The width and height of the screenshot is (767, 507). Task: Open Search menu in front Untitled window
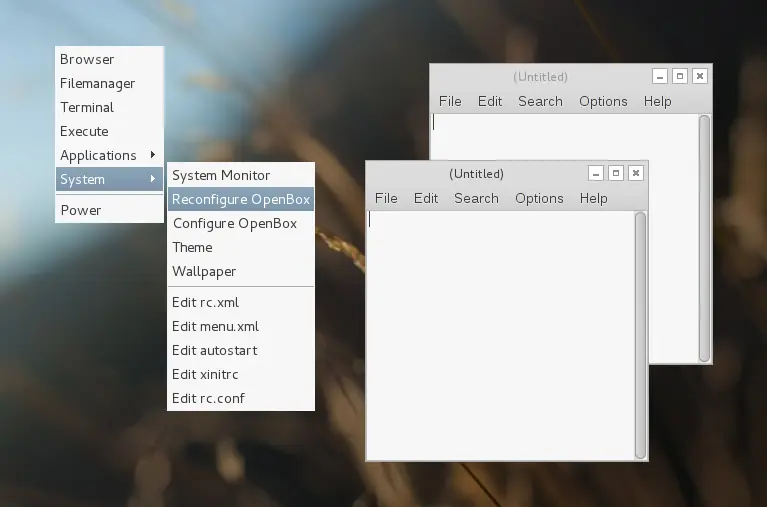476,198
